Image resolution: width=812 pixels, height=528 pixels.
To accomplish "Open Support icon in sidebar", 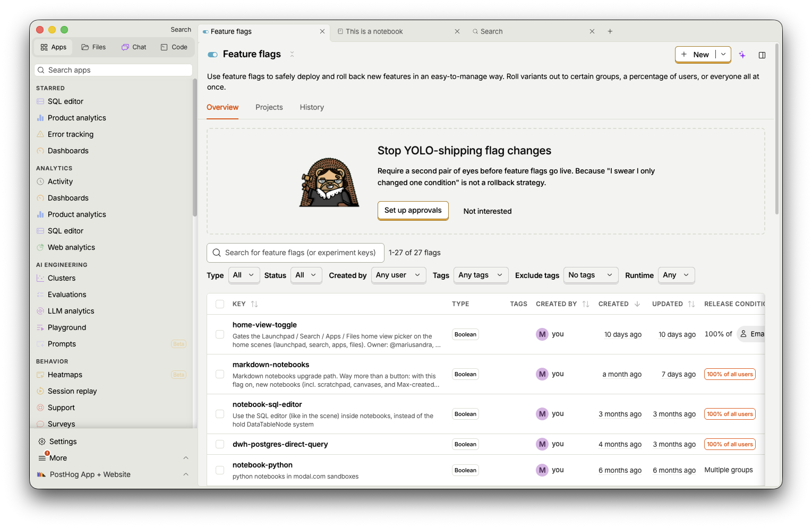I will [x=40, y=408].
